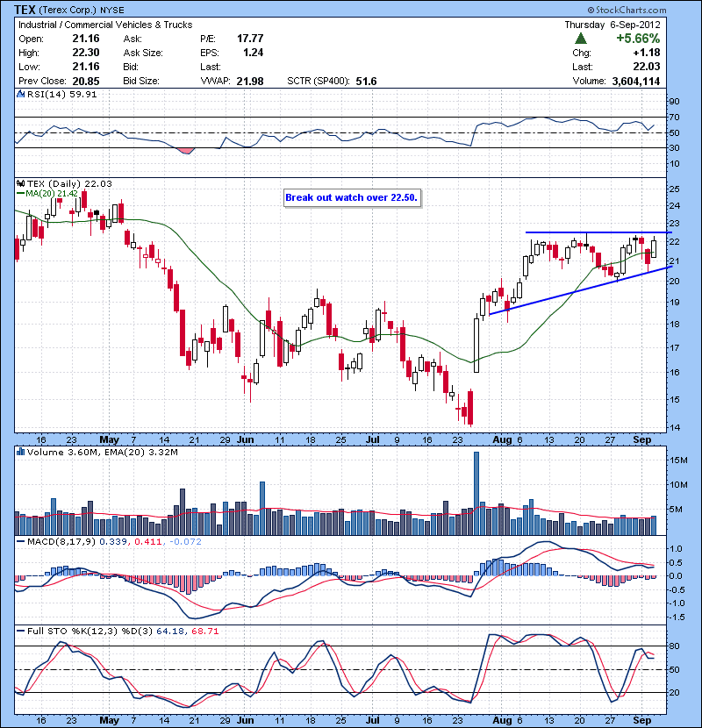Image resolution: width=702 pixels, height=728 pixels.
Task: Click the TEX Daily candlestick icon
Action: (20, 184)
